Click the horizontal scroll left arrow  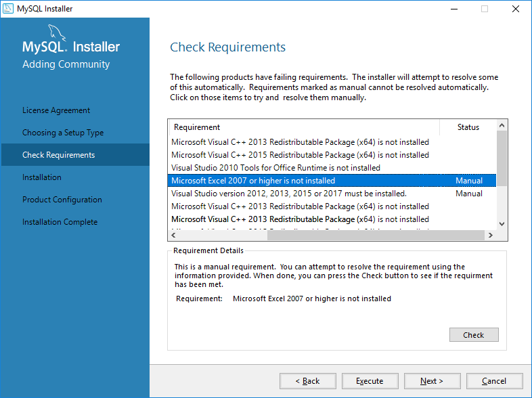(174, 235)
